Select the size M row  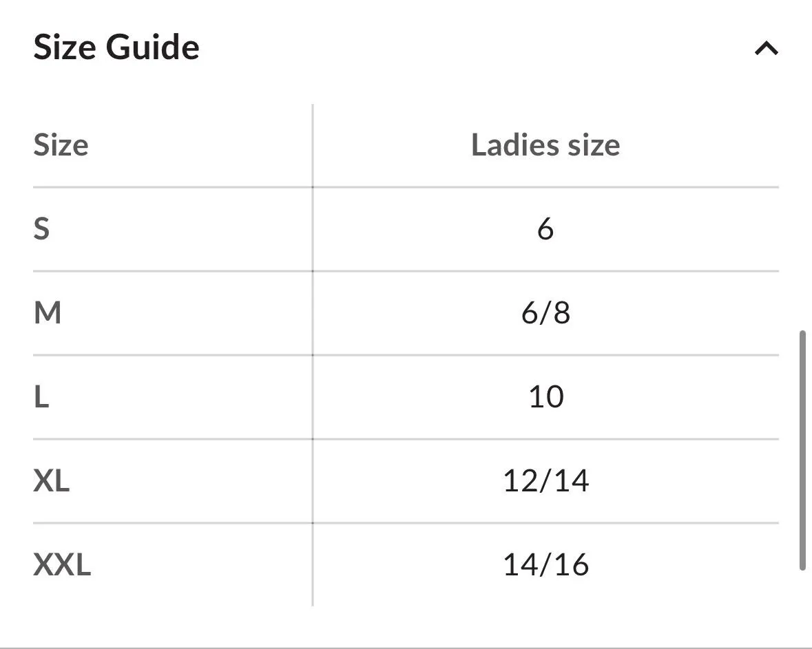coord(46,313)
